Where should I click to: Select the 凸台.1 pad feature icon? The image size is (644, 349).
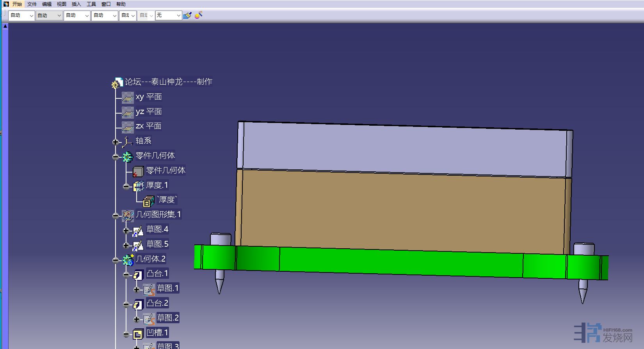[138, 274]
